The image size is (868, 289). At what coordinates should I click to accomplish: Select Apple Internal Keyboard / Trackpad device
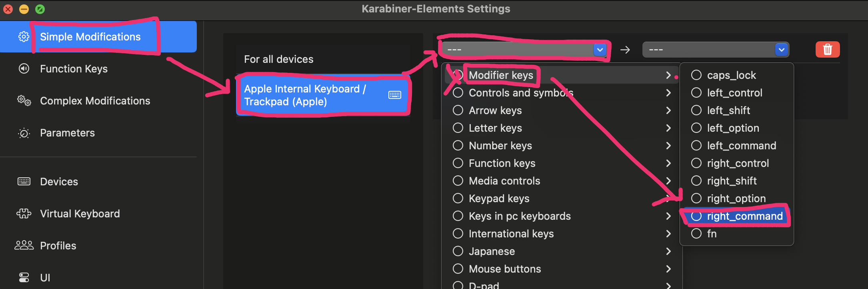[x=323, y=95]
